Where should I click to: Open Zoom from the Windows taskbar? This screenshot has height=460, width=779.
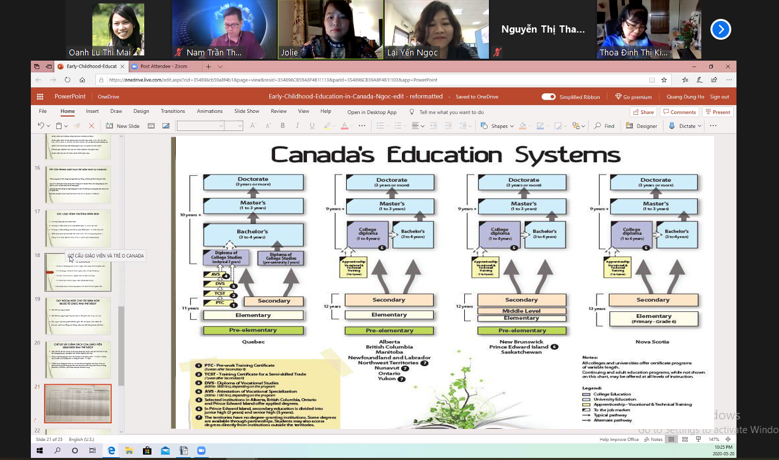(201, 451)
